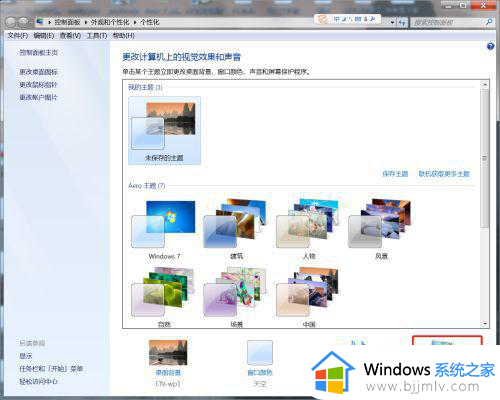The width and height of the screenshot is (500, 400).
Task: Open the help question mark icon
Action: (490, 46)
